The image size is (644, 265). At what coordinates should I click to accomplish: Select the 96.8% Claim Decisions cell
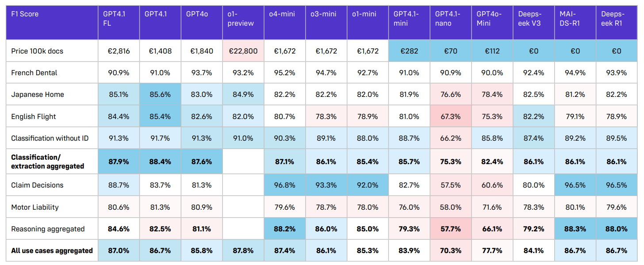[284, 185]
